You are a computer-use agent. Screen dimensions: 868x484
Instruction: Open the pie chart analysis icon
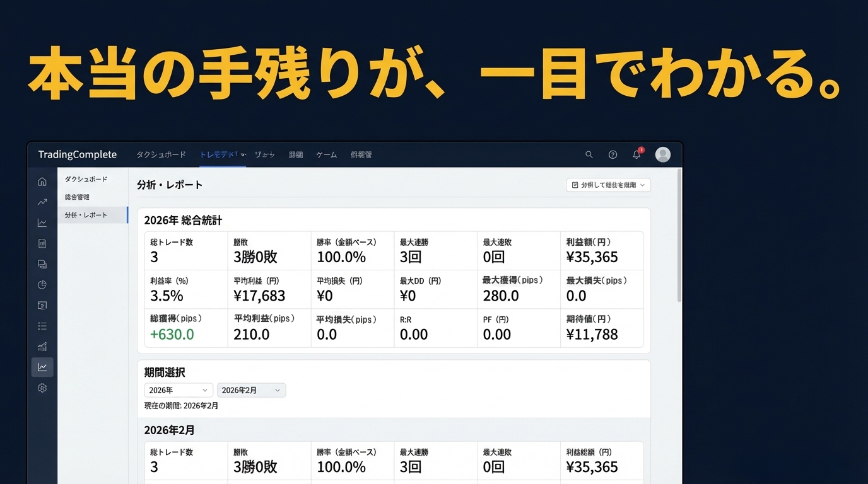[x=42, y=284]
